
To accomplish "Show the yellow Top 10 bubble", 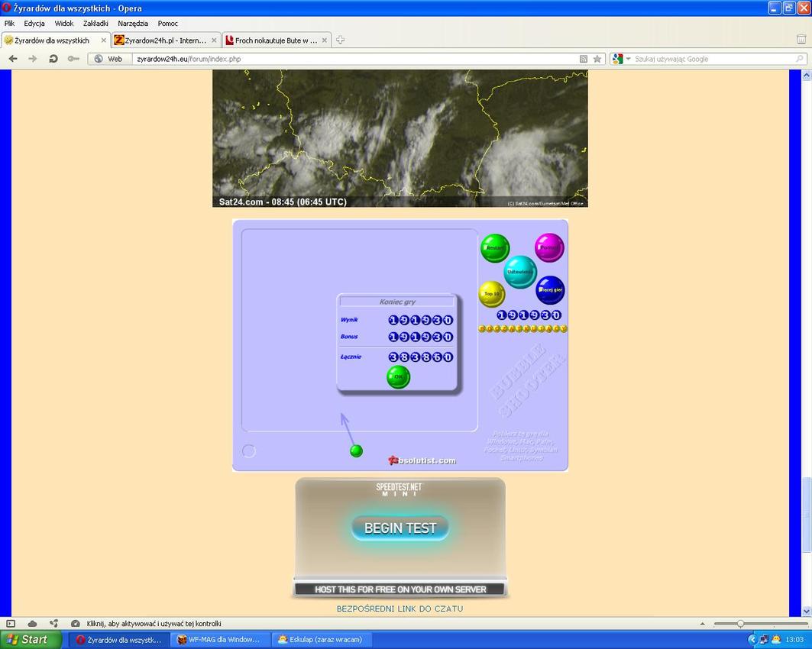I will tap(492, 294).
